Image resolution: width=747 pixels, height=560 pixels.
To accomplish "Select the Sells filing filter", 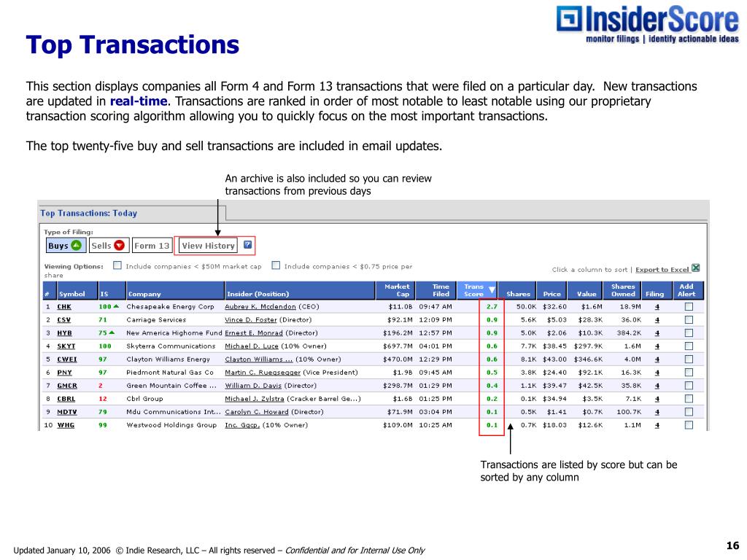I will [x=109, y=246].
